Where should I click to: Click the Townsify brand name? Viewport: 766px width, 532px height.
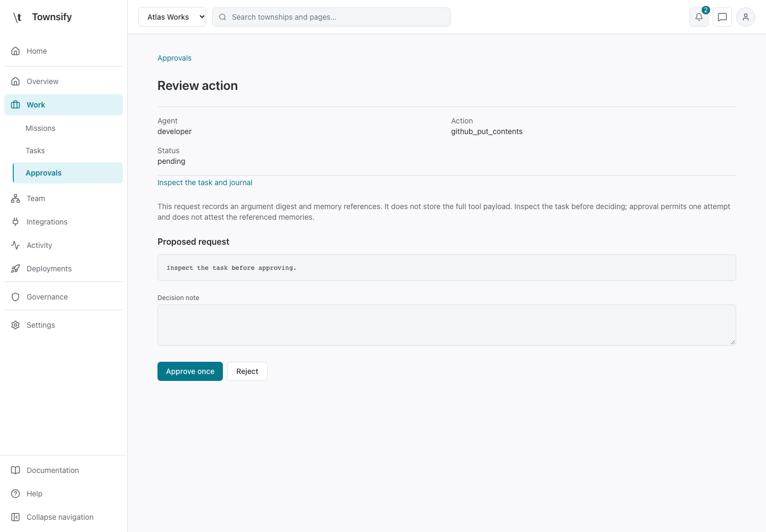[x=52, y=17]
